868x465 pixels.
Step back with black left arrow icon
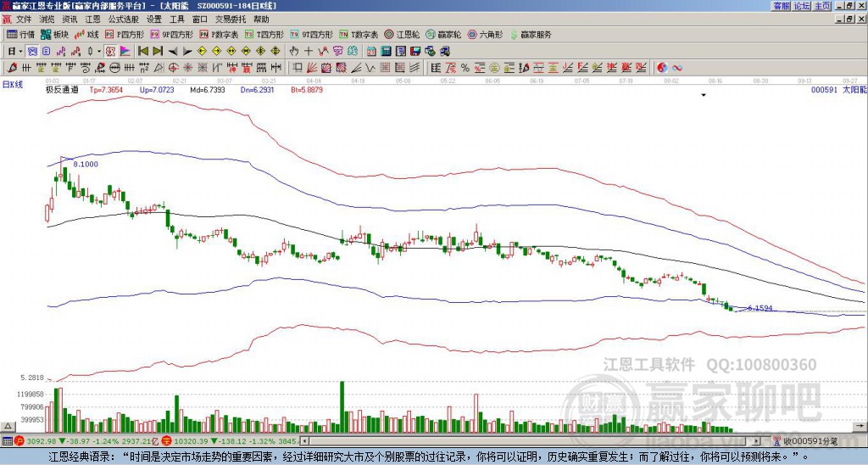coord(173,52)
